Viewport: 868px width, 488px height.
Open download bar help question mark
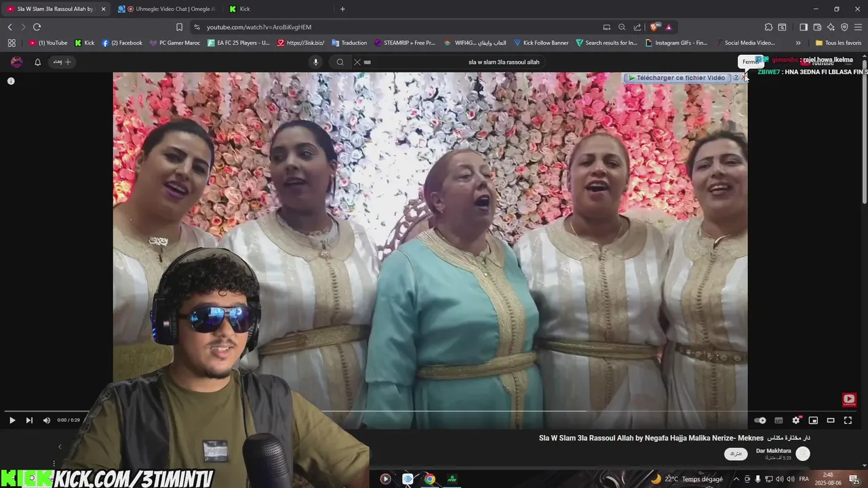[736, 77]
